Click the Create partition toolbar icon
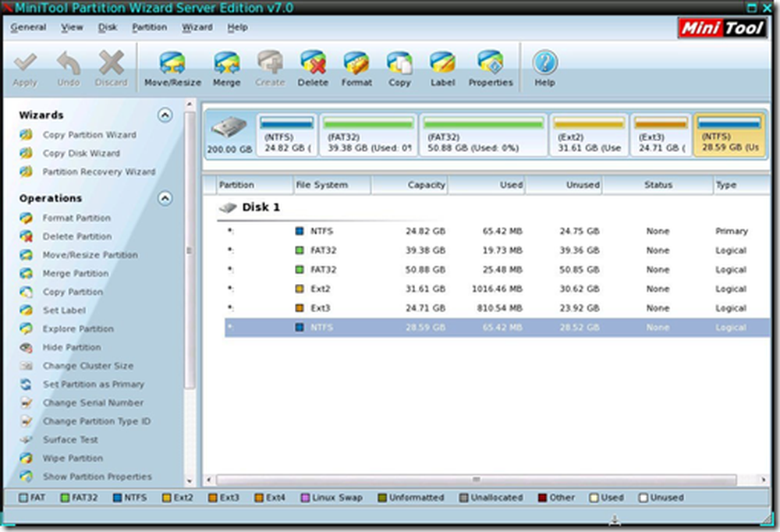Image resolution: width=780 pixels, height=532 pixels. [270, 62]
